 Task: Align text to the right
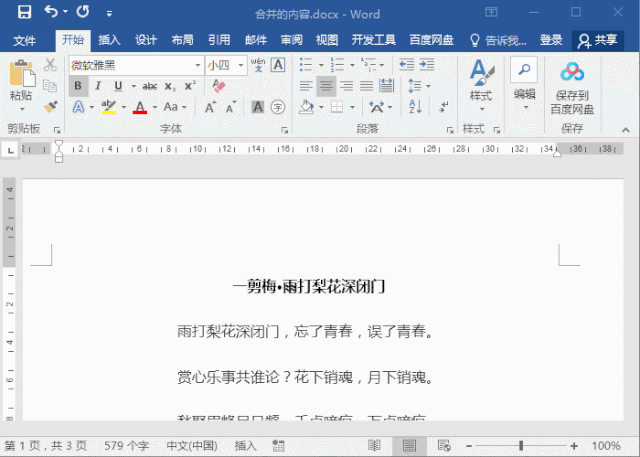click(346, 86)
